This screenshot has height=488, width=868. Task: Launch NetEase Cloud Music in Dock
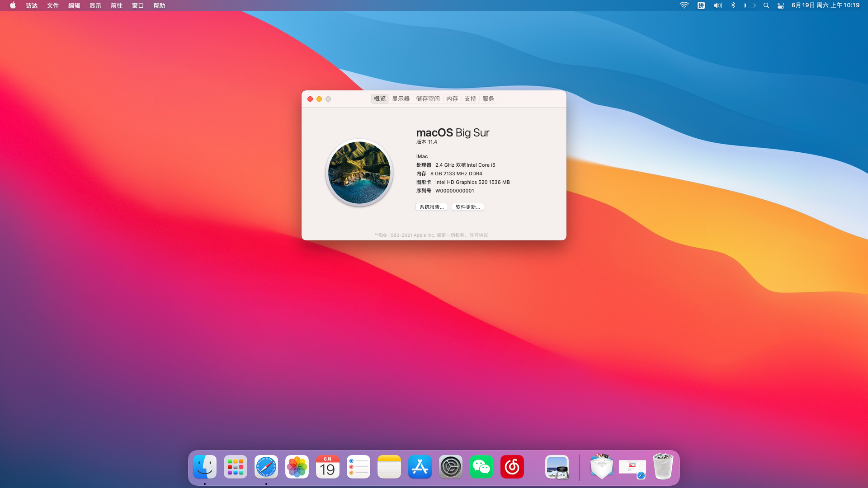click(x=512, y=467)
